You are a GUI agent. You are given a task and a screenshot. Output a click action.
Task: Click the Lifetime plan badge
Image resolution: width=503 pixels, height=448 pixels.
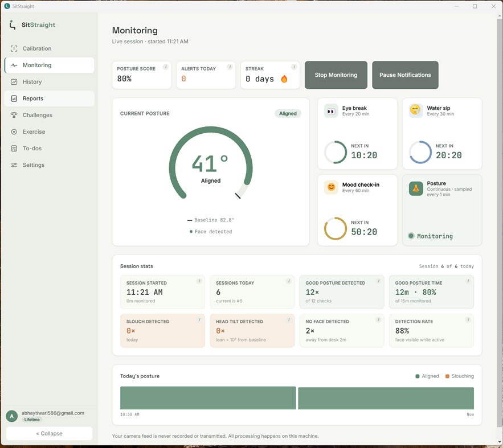click(32, 420)
